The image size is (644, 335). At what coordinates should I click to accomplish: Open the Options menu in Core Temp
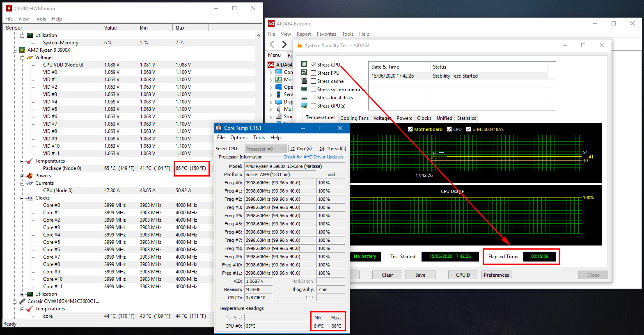[x=239, y=138]
